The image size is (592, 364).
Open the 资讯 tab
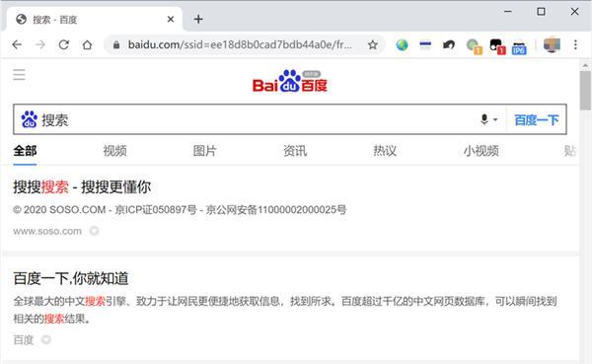tap(295, 151)
